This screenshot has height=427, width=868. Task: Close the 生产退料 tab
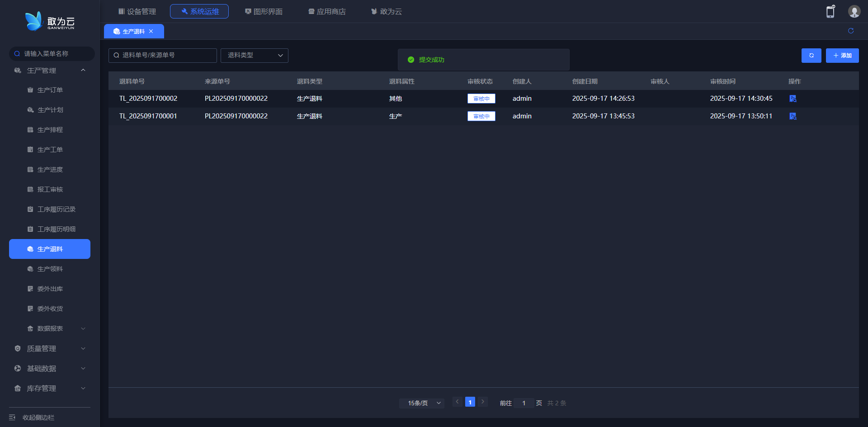coord(151,31)
